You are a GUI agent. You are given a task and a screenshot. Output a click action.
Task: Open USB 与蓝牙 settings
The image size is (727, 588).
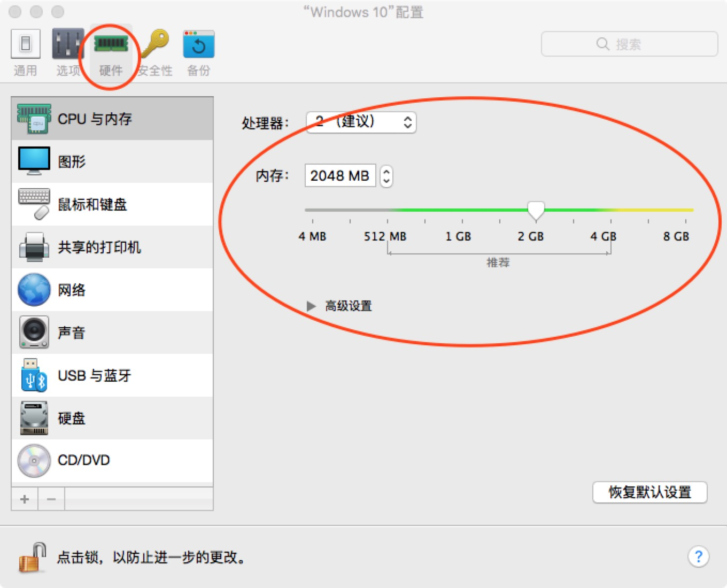pyautogui.click(x=112, y=375)
